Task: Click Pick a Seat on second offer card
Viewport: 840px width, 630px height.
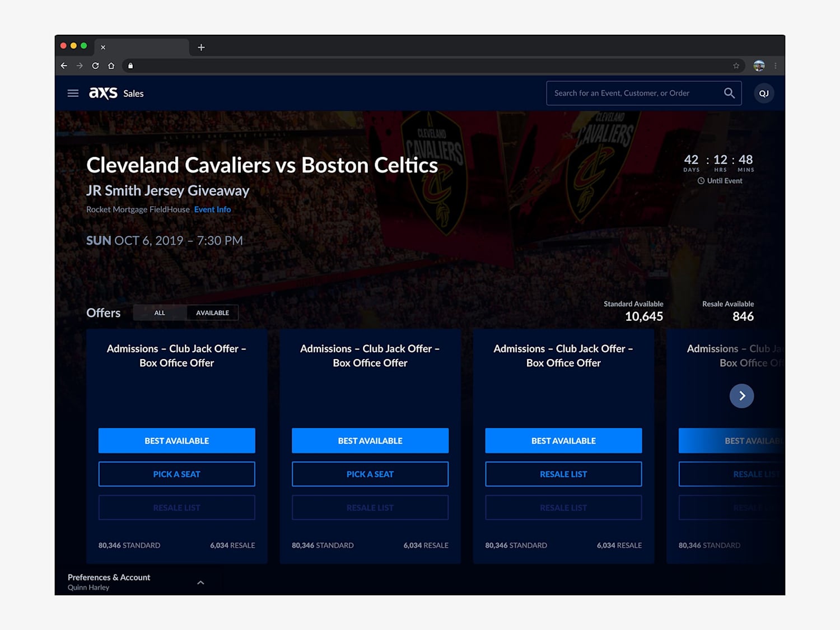Action: (x=370, y=474)
